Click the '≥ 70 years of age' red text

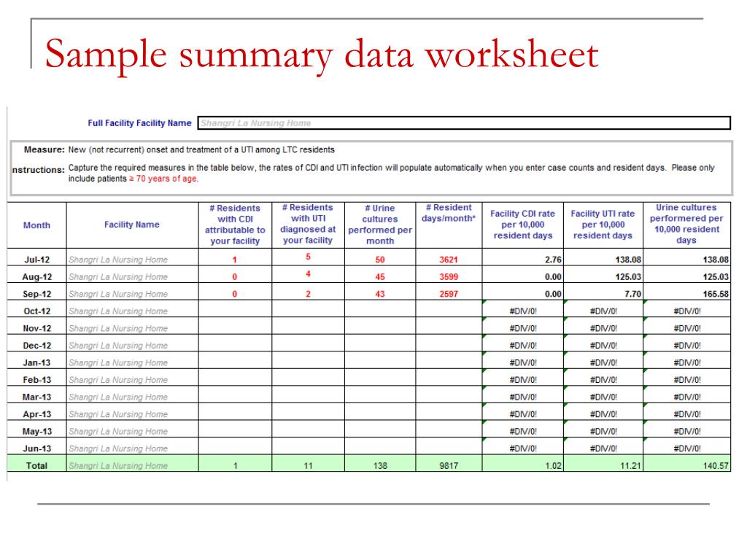[164, 179]
